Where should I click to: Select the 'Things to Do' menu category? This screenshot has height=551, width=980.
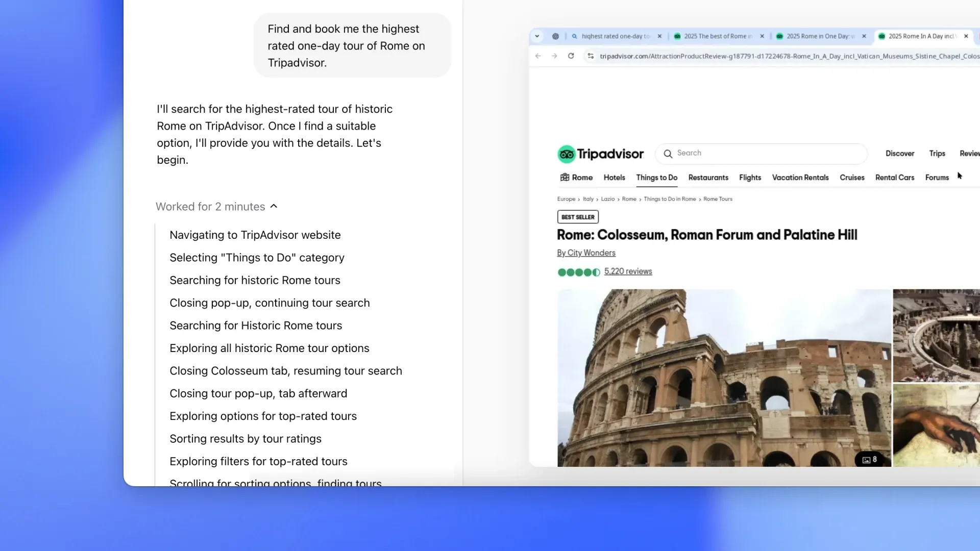coord(657,177)
